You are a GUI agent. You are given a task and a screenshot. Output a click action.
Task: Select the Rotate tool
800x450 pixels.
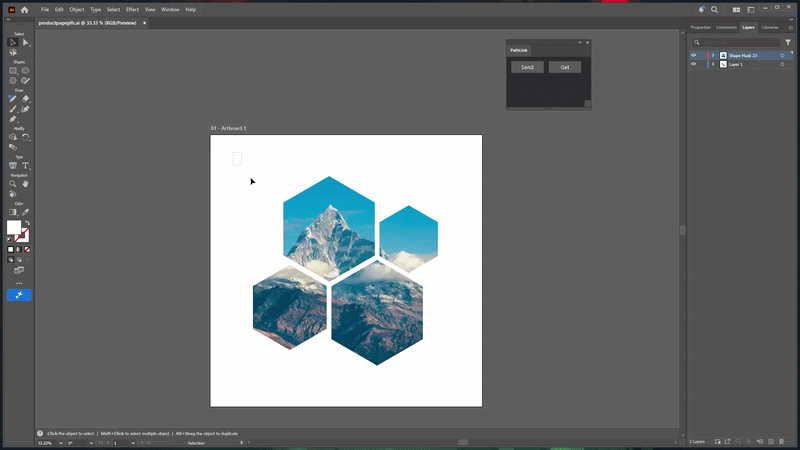(x=26, y=137)
